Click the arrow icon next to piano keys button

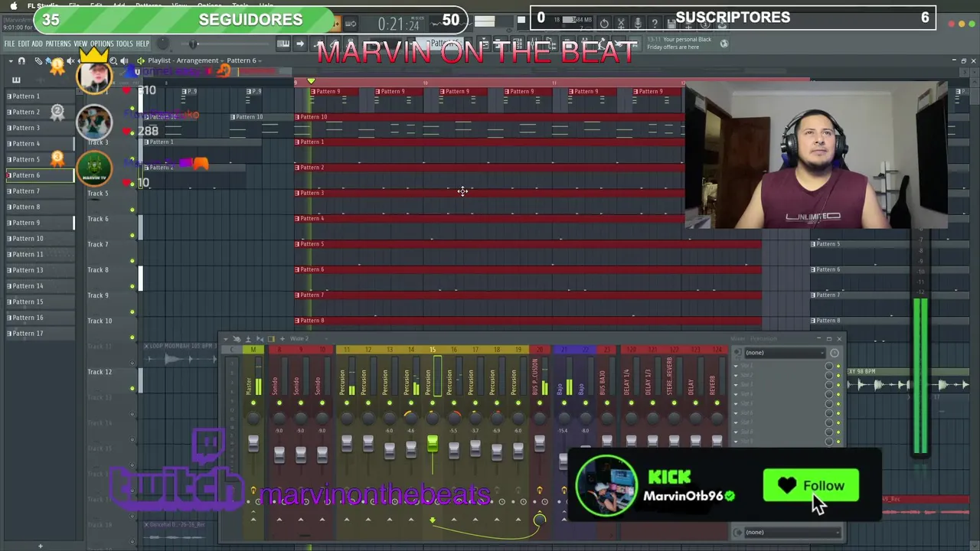tap(300, 44)
